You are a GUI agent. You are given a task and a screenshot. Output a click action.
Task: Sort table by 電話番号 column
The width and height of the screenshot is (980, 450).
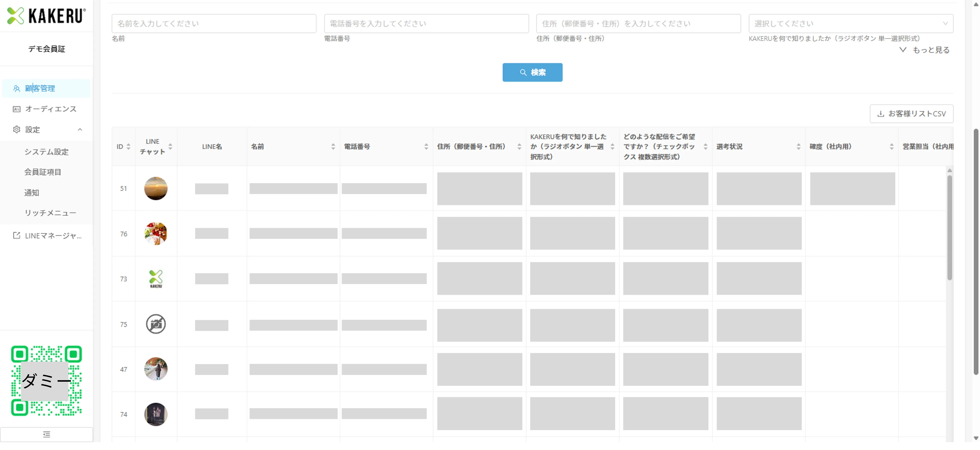pyautogui.click(x=426, y=147)
